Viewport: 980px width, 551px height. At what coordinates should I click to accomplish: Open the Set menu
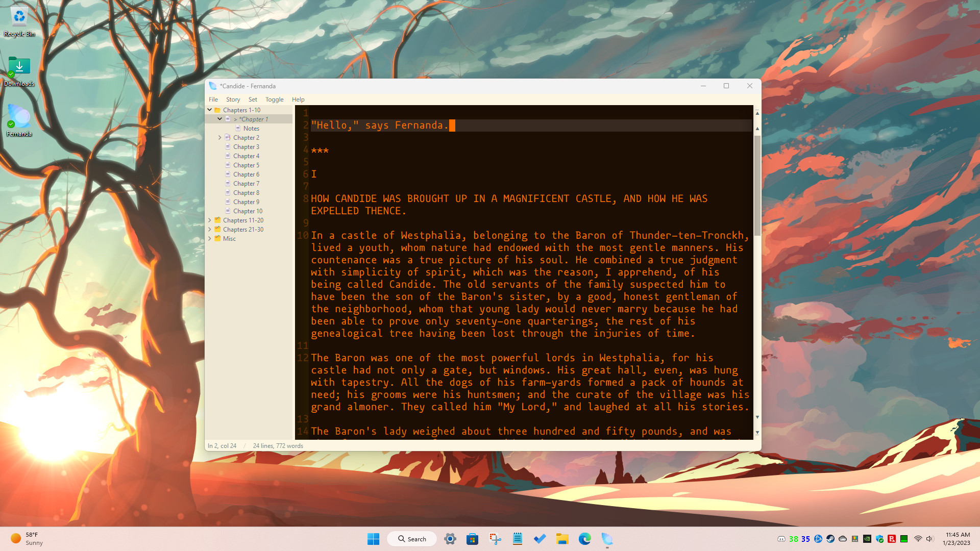click(x=253, y=99)
